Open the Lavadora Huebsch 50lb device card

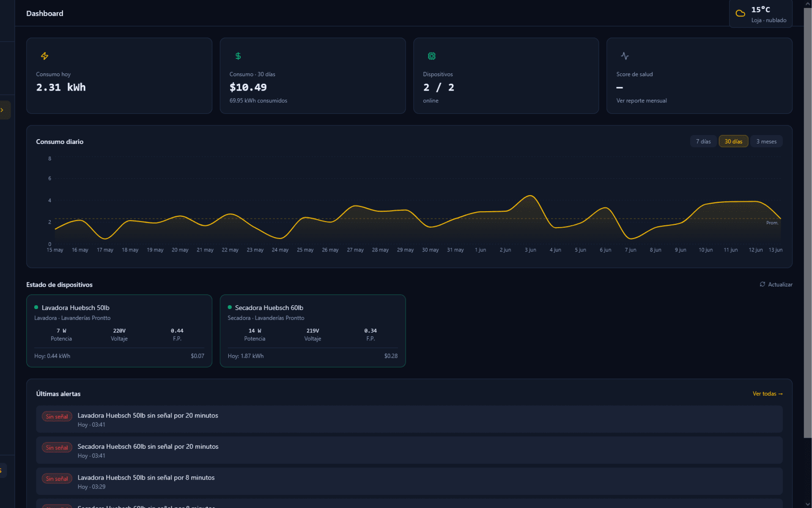[x=119, y=331]
